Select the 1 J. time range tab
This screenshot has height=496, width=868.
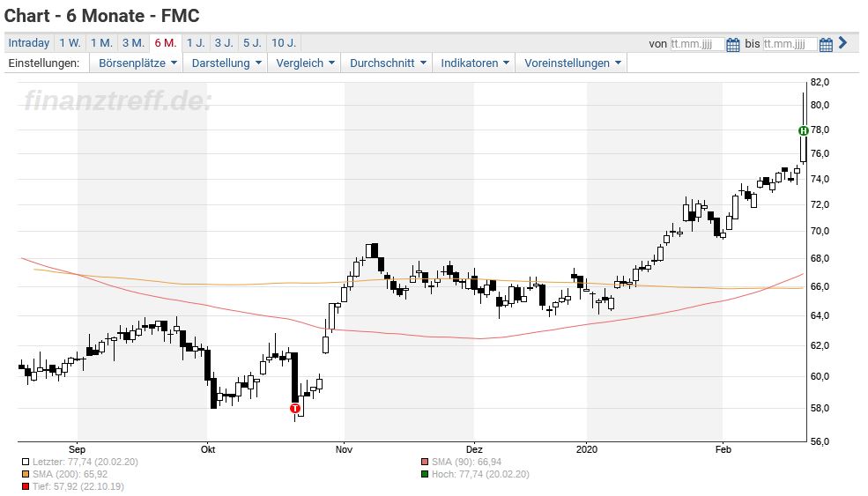click(x=196, y=43)
